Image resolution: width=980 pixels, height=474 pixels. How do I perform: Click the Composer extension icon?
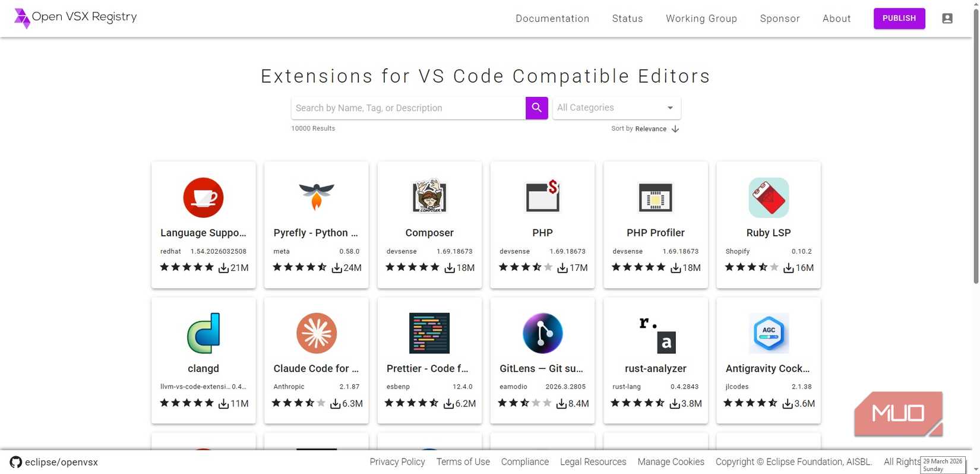(x=429, y=197)
